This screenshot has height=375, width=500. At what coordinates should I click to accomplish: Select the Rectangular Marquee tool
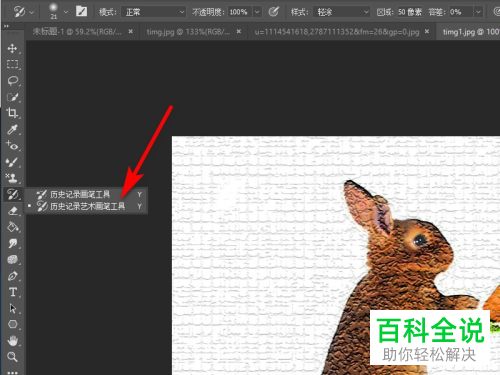coord(12,64)
